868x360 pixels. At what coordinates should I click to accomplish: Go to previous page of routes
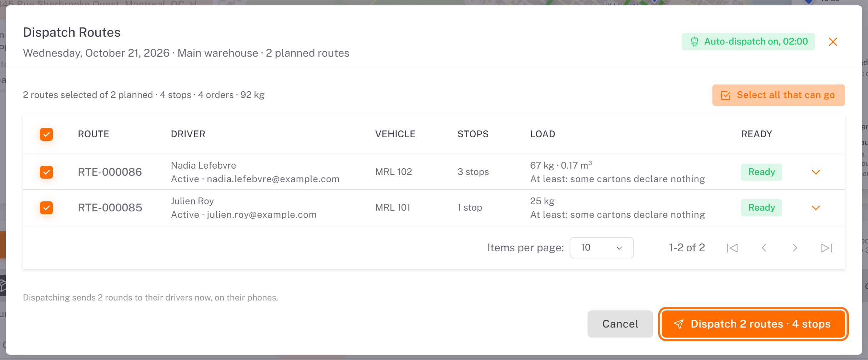(764, 248)
